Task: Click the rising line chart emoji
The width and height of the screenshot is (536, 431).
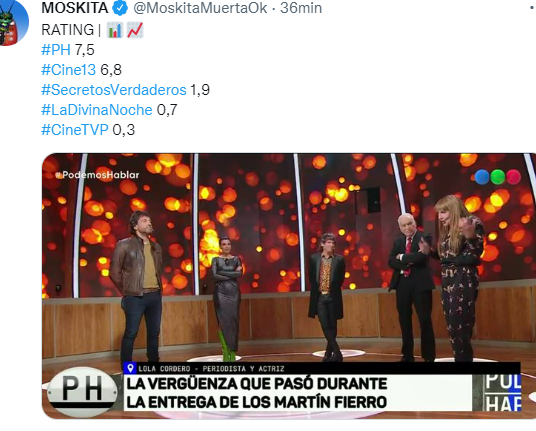Action: [x=135, y=30]
